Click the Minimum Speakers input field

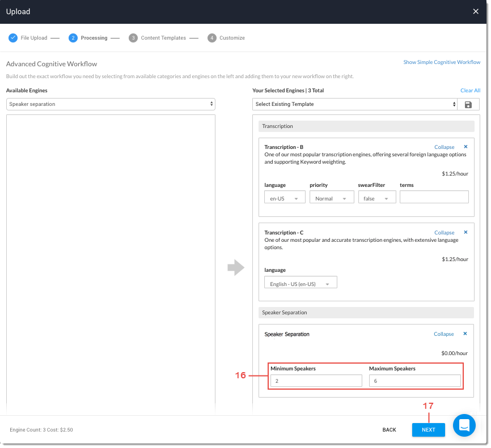(316, 381)
